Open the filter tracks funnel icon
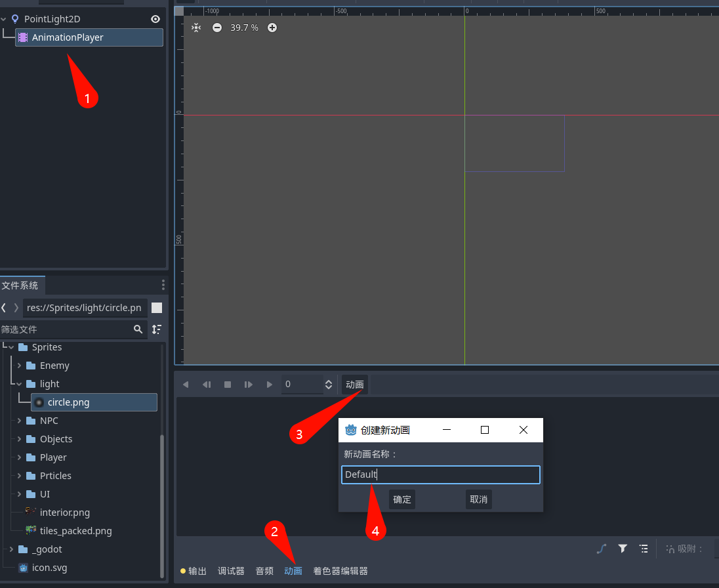 (622, 549)
